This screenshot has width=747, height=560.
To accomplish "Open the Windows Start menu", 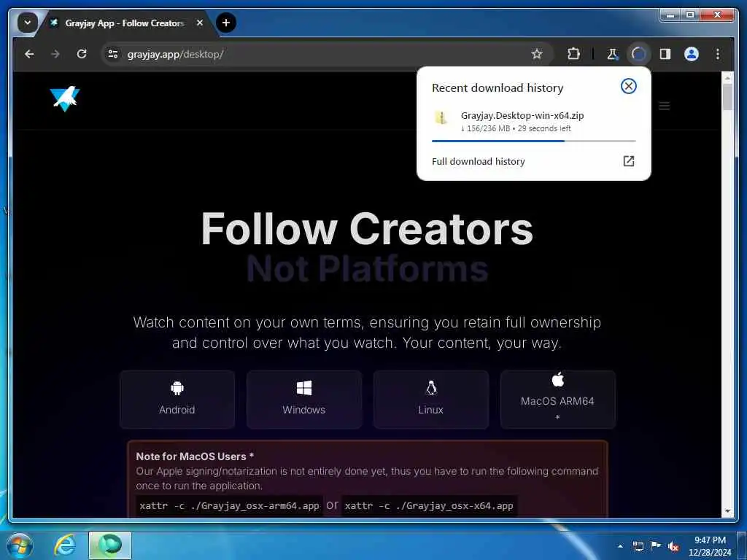I will [19, 545].
